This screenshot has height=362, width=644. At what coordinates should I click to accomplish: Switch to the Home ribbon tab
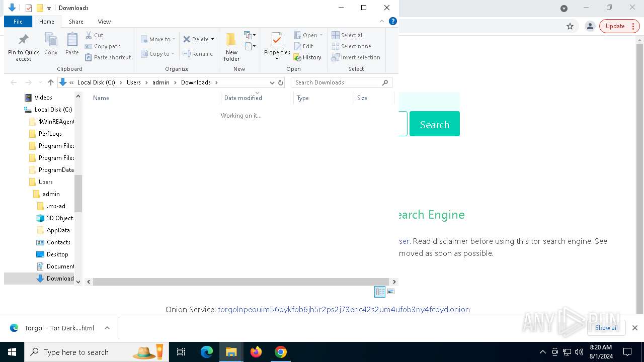tap(47, 22)
